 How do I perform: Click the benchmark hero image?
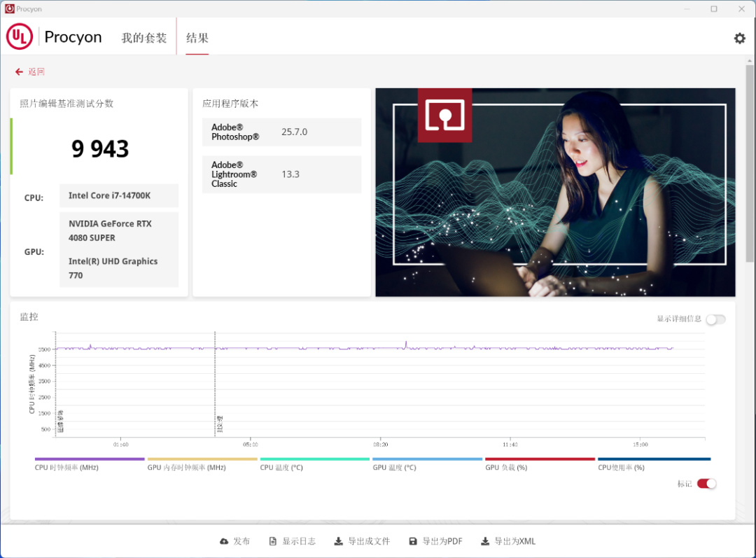(555, 193)
